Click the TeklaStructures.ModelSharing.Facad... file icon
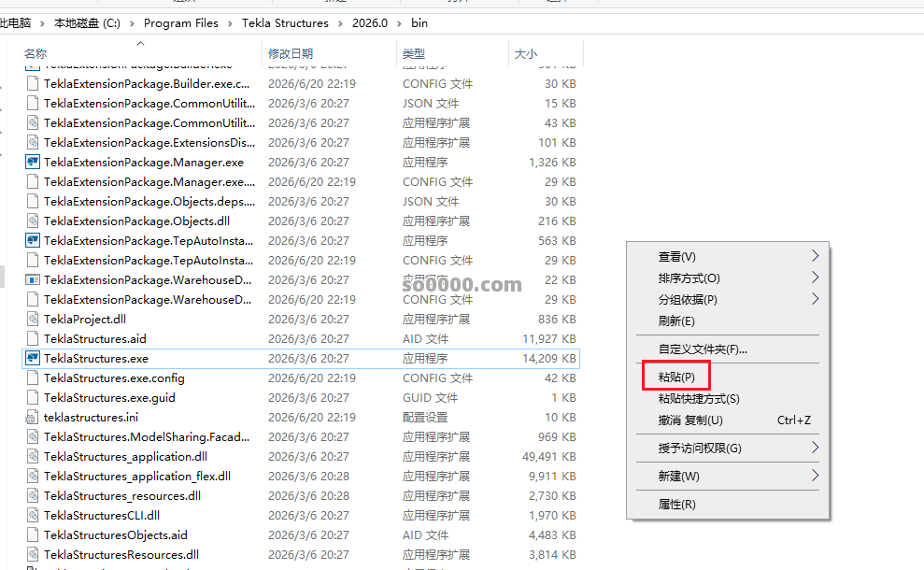This screenshot has height=570, width=924. (33, 436)
